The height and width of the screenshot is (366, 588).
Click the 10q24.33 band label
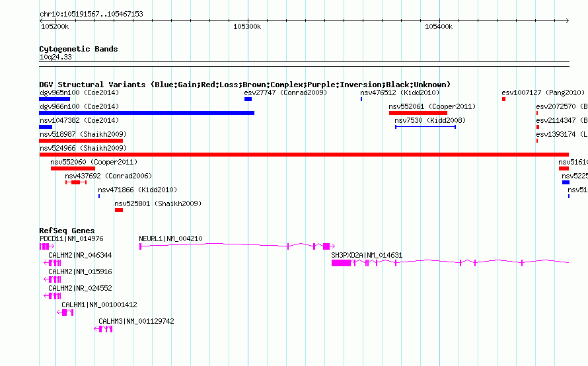[x=55, y=57]
